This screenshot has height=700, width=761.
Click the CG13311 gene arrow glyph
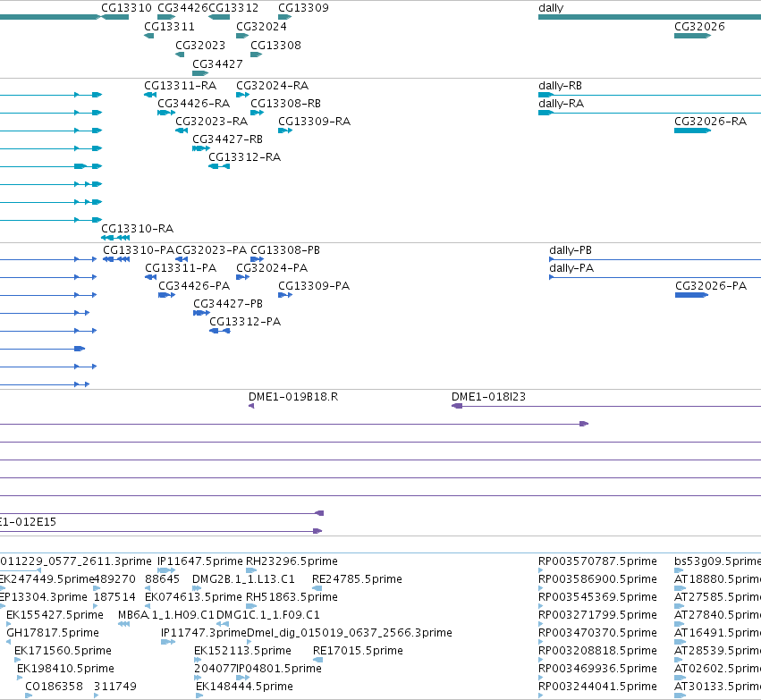(x=149, y=36)
